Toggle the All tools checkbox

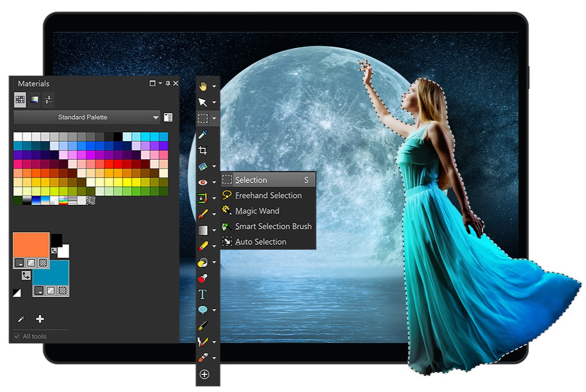pyautogui.click(x=17, y=336)
